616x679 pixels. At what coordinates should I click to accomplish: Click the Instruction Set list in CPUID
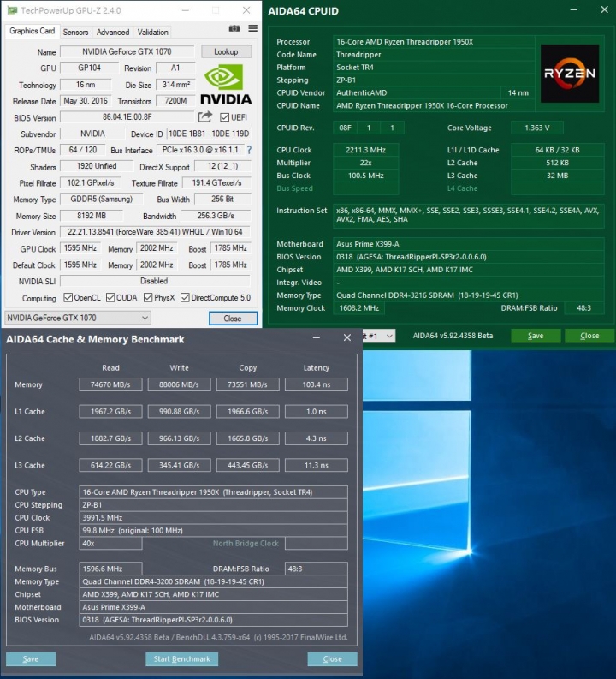pyautogui.click(x=469, y=215)
